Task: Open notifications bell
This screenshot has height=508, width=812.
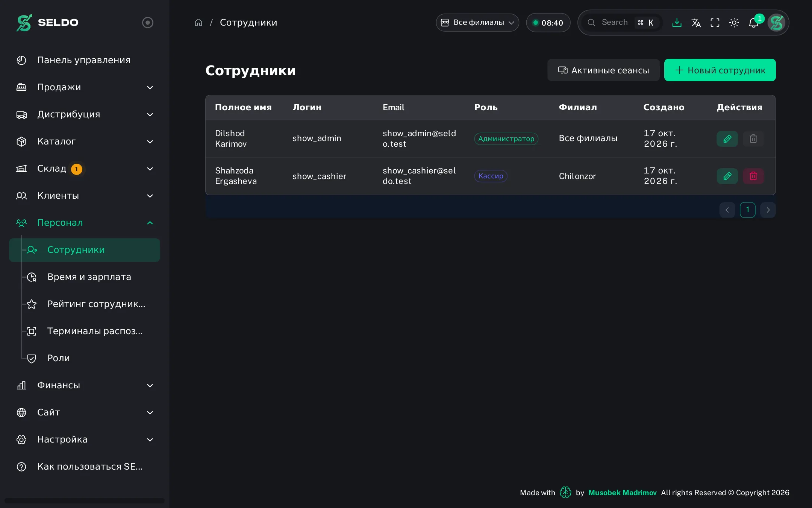Action: [753, 23]
